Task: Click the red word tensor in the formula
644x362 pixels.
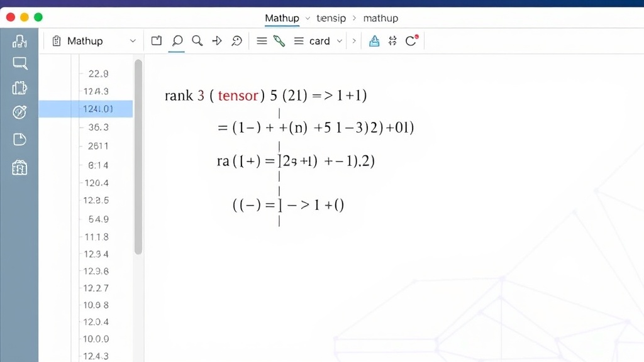Action: (x=238, y=96)
